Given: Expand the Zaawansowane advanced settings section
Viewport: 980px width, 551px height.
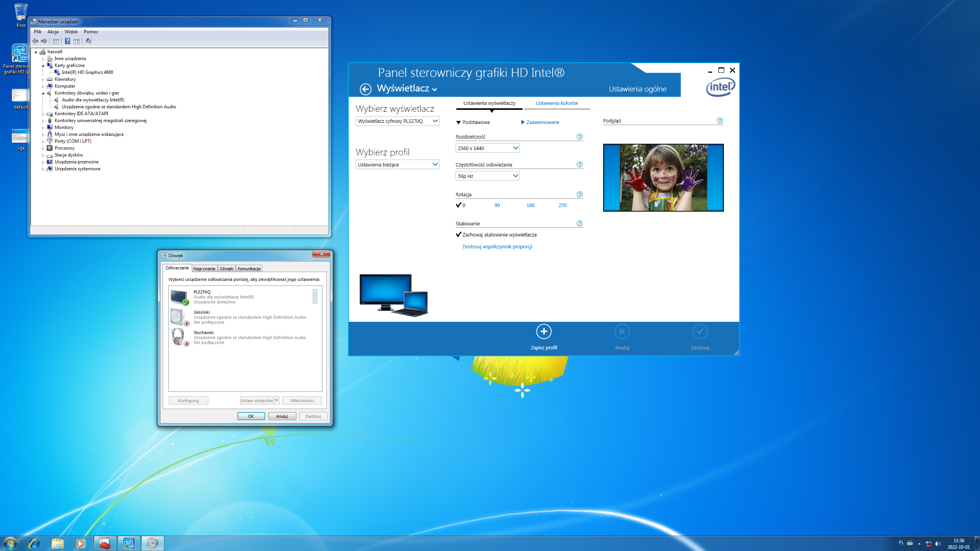Looking at the screenshot, I should pos(540,122).
